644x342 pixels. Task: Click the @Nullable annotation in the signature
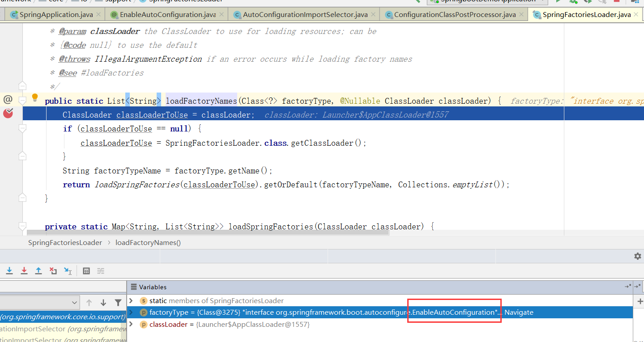360,101
